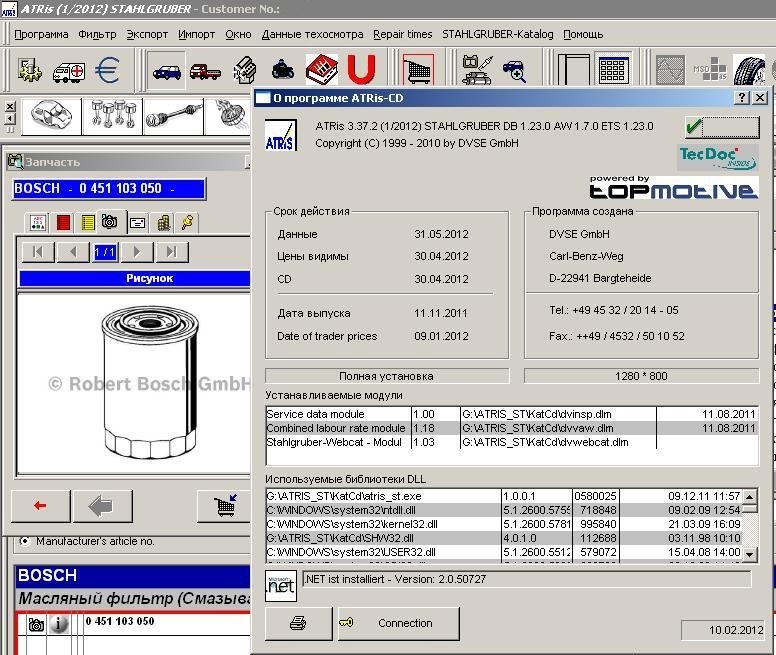Switch to the camera picture tab
Viewport: 776px width, 655px height.
click(110, 222)
